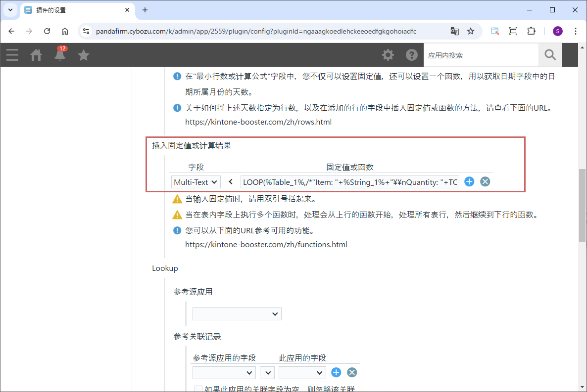Open notifications bell with 12 badge
Screen dimensions: 587x392
click(60, 54)
